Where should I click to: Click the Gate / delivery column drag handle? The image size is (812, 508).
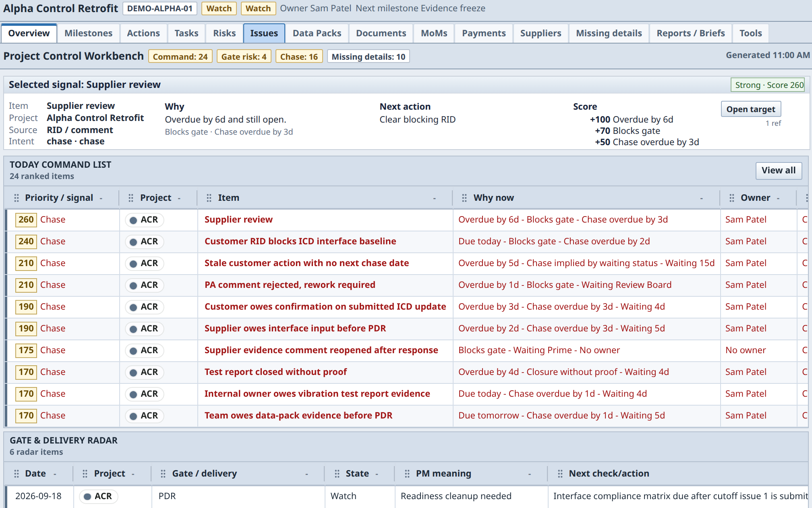tap(163, 474)
